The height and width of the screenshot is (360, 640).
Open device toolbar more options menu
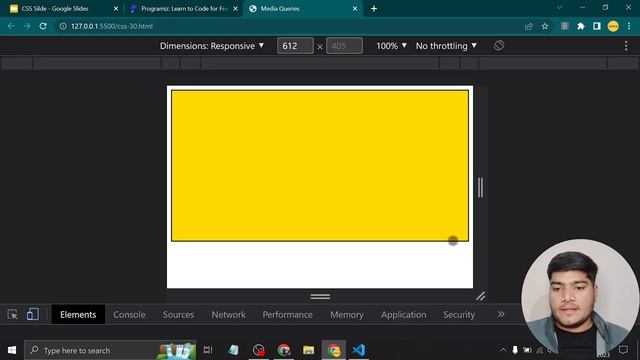coord(626,46)
